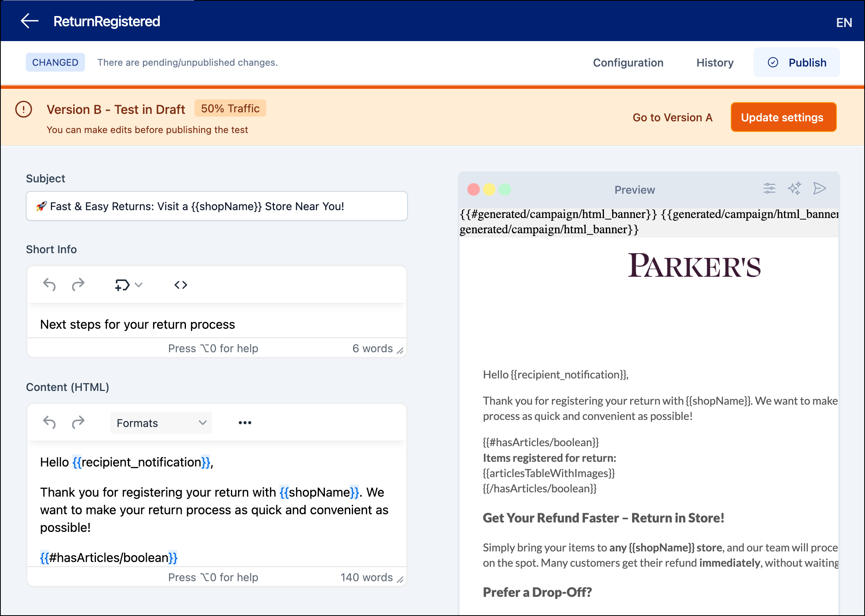Screen dimensions: 865x616
Task: Click inside the Subject input field
Action: pos(216,206)
